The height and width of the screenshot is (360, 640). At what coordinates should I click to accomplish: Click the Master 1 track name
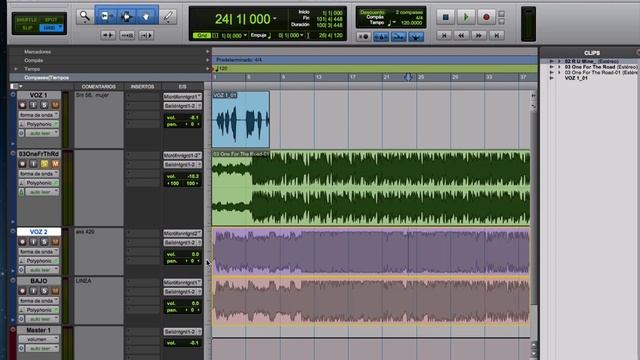click(x=39, y=330)
